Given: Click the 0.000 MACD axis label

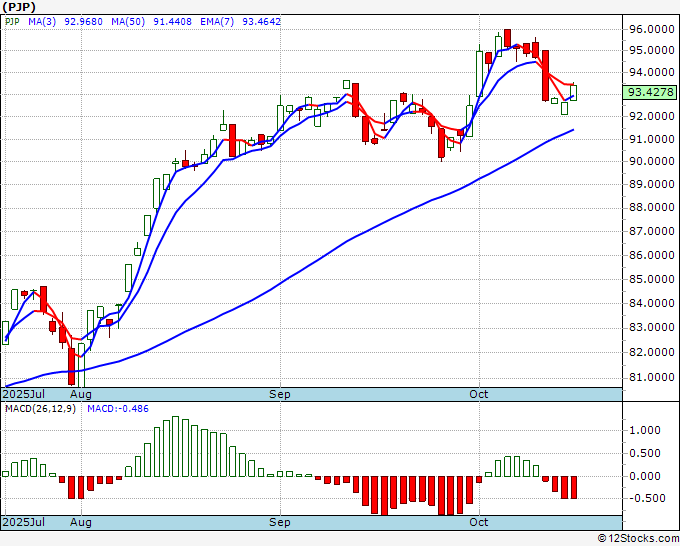Looking at the screenshot, I should [644, 476].
